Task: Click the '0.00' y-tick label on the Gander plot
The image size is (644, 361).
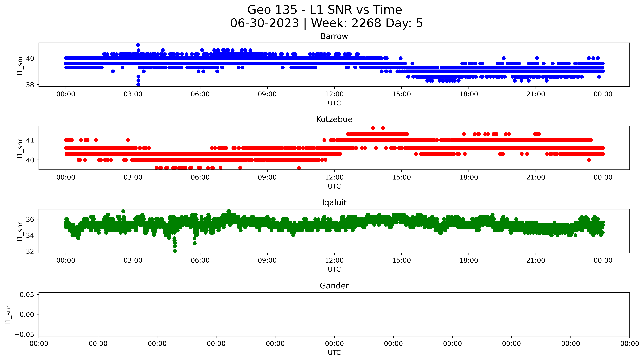Action: (27, 315)
